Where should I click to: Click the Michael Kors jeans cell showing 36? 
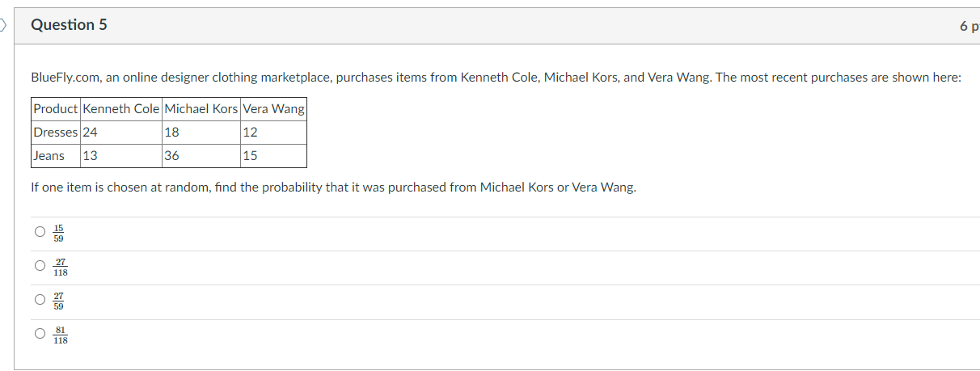click(172, 156)
